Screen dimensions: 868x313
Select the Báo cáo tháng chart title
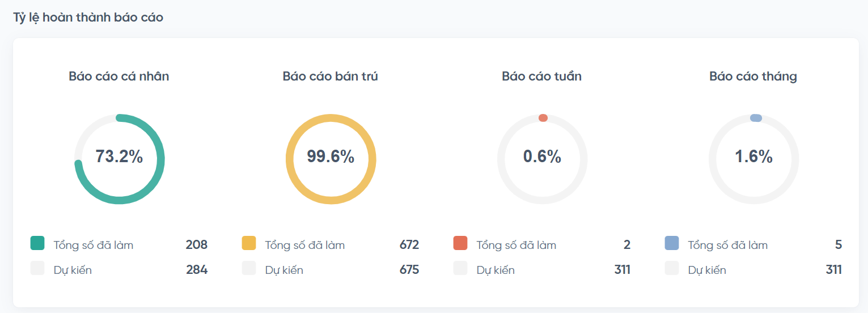click(753, 76)
